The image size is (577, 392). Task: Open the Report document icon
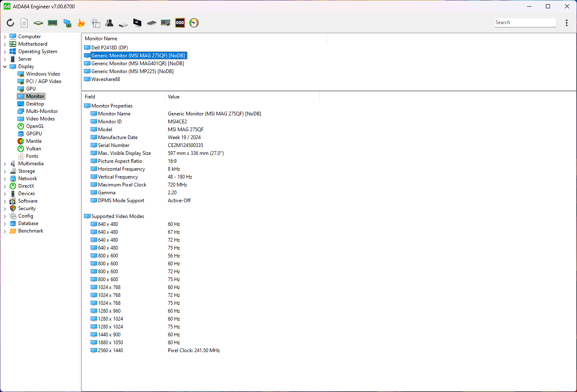25,23
